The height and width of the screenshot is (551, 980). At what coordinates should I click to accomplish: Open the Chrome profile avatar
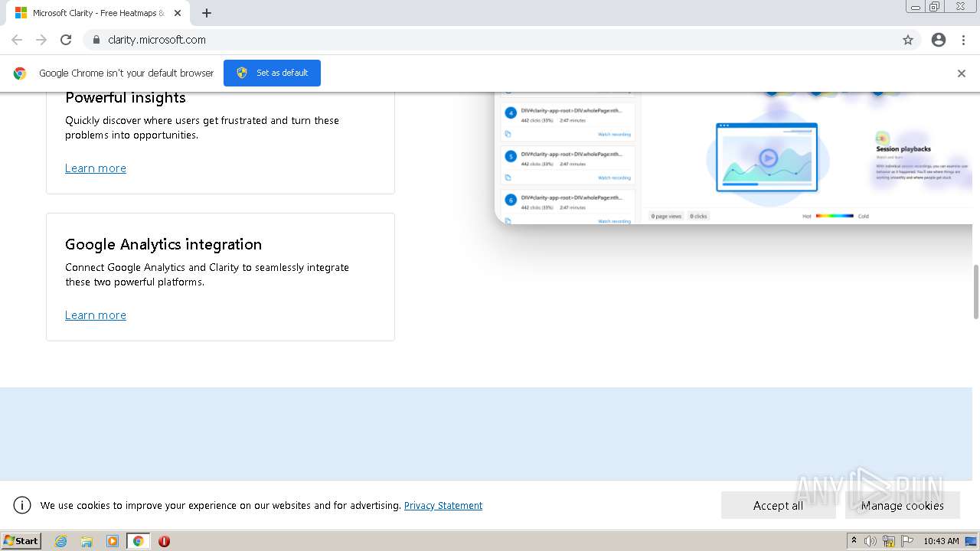pos(939,40)
